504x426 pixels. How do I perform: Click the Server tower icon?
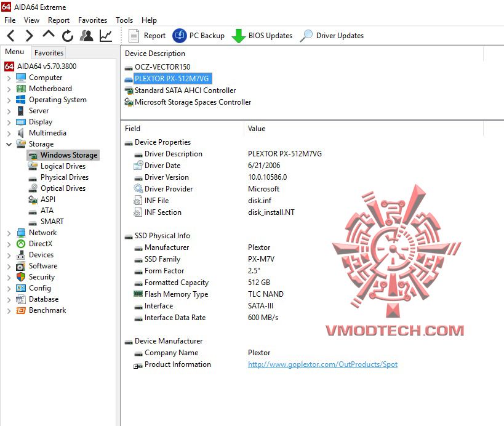click(x=20, y=111)
